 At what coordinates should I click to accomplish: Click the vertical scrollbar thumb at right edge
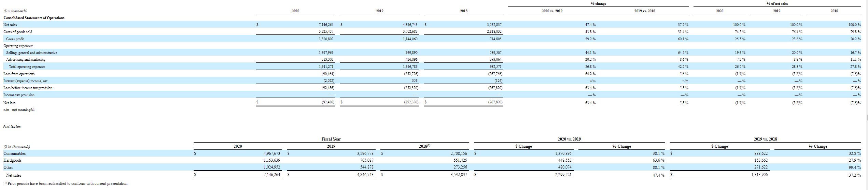867,118
